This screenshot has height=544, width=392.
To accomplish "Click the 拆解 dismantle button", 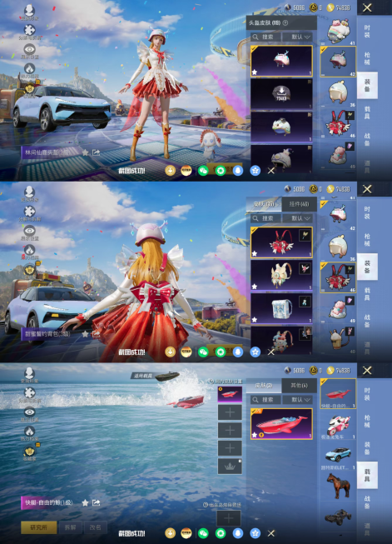I will pos(71,527).
